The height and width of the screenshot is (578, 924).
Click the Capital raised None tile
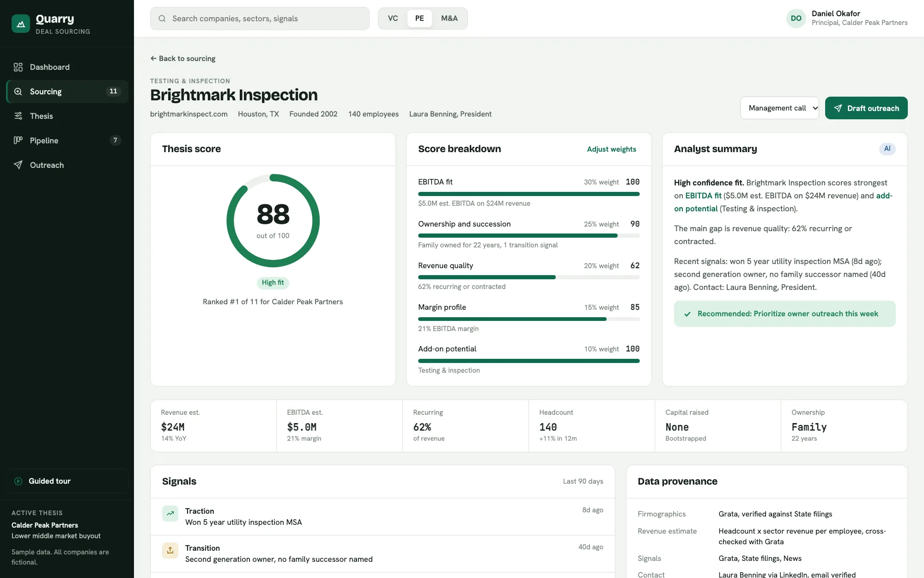coord(718,426)
